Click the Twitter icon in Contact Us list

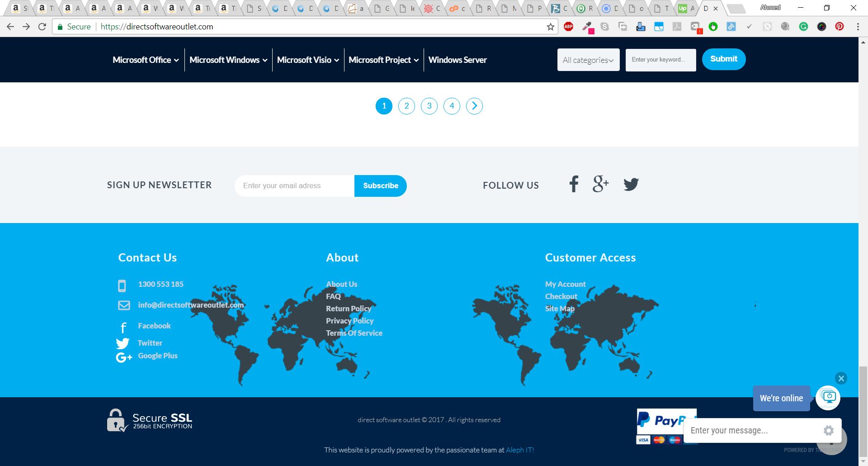coord(123,343)
